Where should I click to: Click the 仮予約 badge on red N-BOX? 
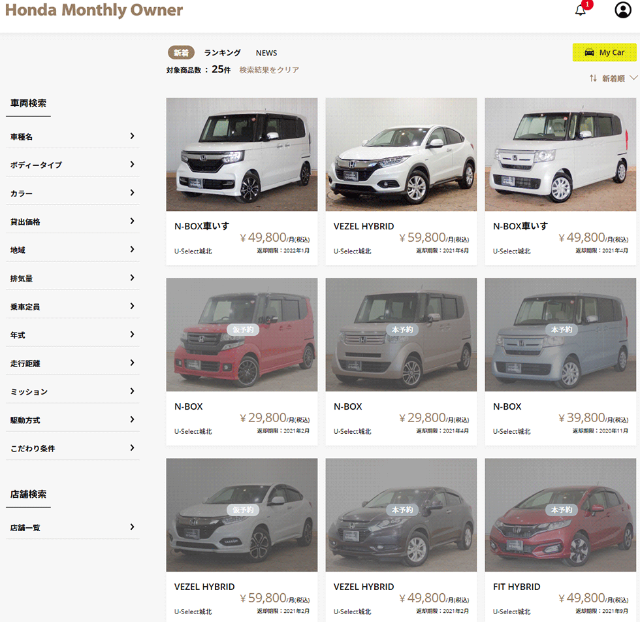click(242, 329)
